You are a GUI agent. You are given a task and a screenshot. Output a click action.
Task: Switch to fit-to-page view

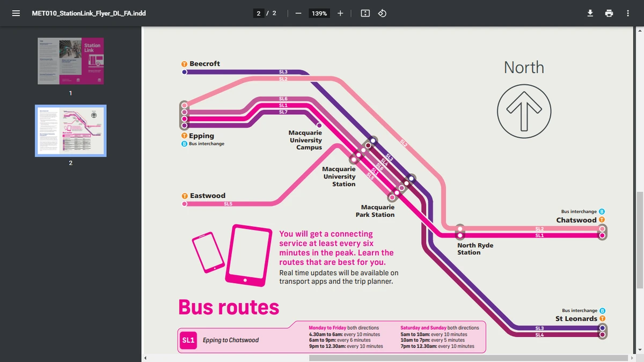(x=365, y=13)
